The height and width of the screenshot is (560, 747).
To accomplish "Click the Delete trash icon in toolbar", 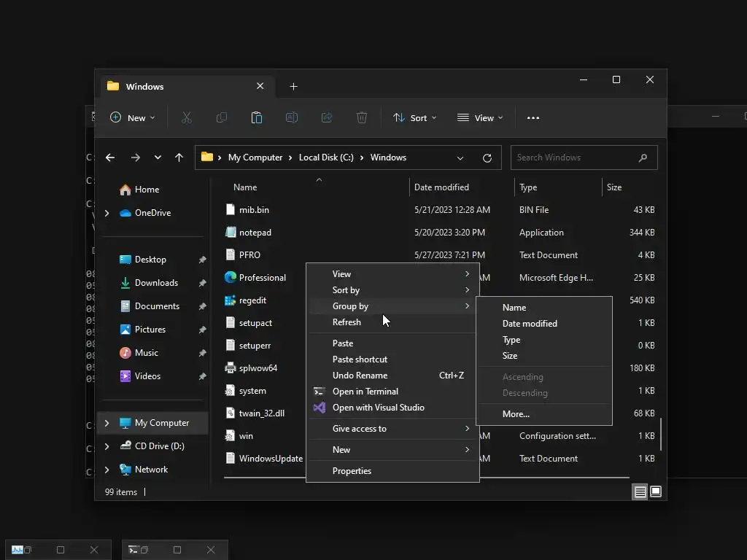I will coord(362,117).
